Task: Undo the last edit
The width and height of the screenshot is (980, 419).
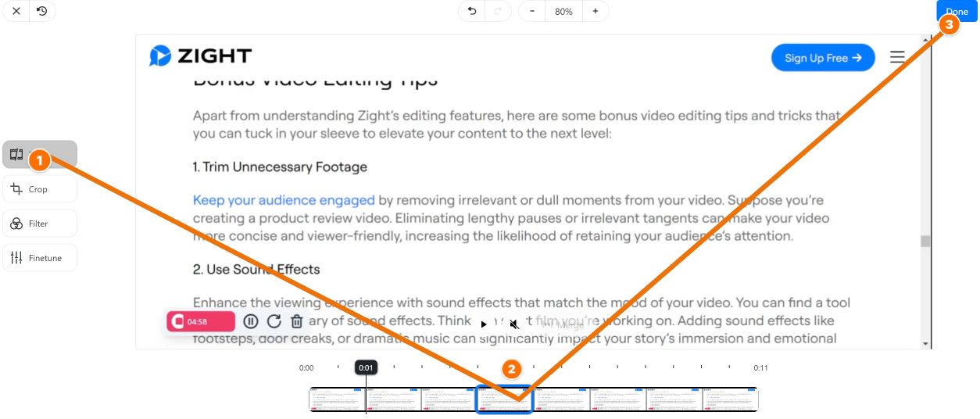Action: tap(471, 11)
